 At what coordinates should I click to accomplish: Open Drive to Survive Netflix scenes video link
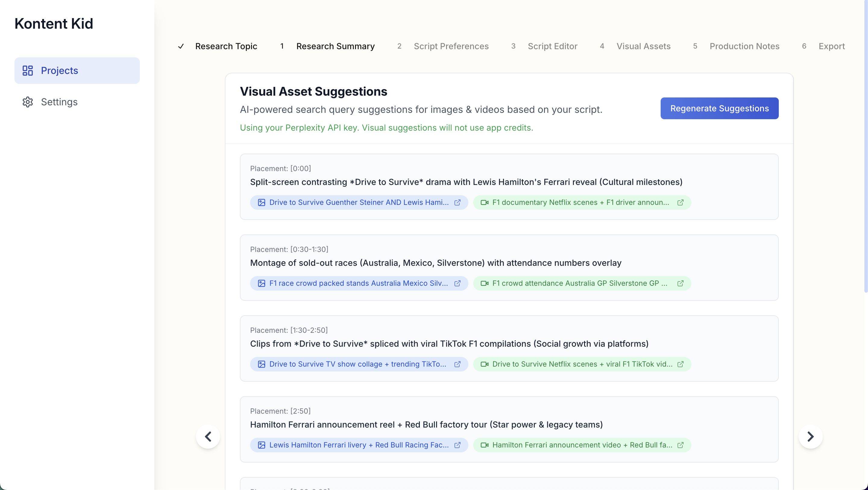pos(582,364)
